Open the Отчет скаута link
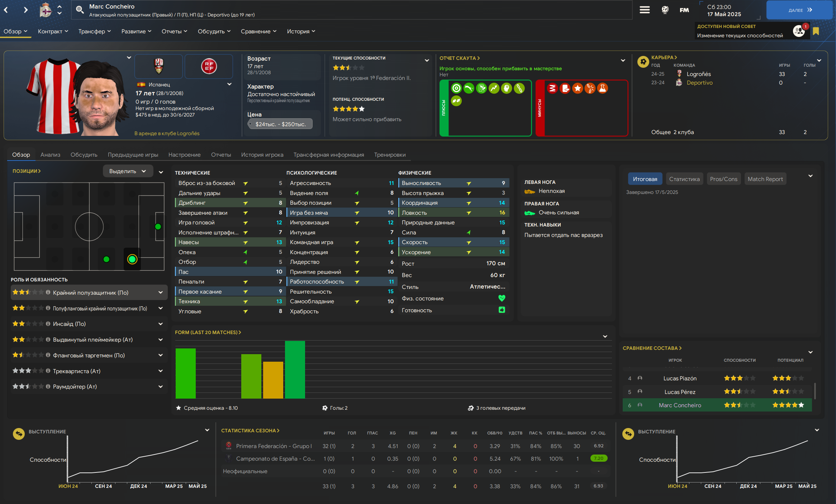The height and width of the screenshot is (504, 836). 459,58
